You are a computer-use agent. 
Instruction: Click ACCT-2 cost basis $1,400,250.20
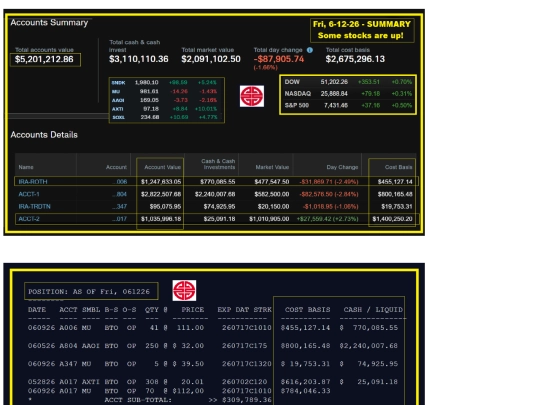coord(392,219)
